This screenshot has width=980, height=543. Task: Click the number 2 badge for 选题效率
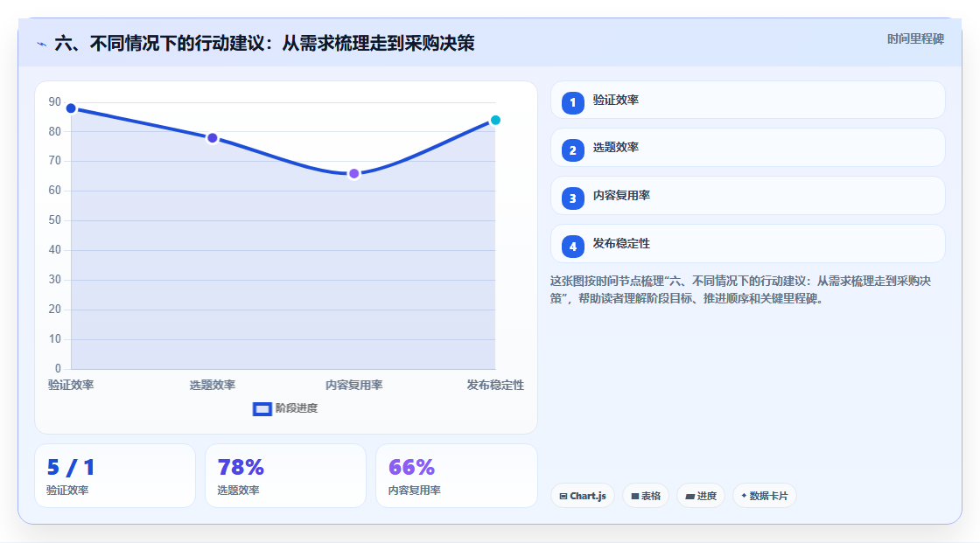[572, 150]
